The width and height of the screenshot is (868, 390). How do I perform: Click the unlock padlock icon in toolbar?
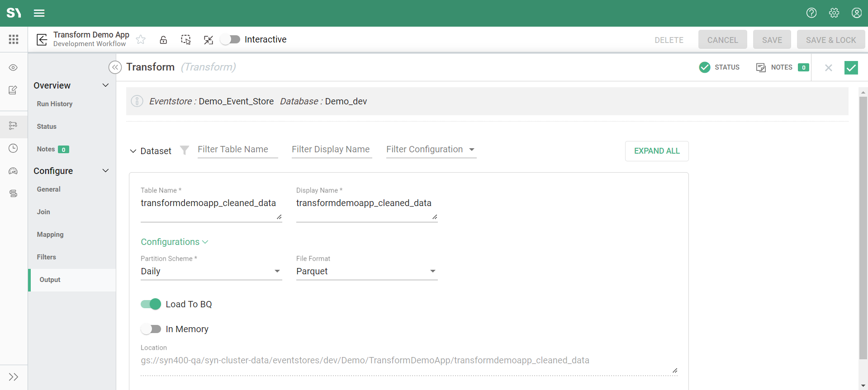pyautogui.click(x=163, y=40)
